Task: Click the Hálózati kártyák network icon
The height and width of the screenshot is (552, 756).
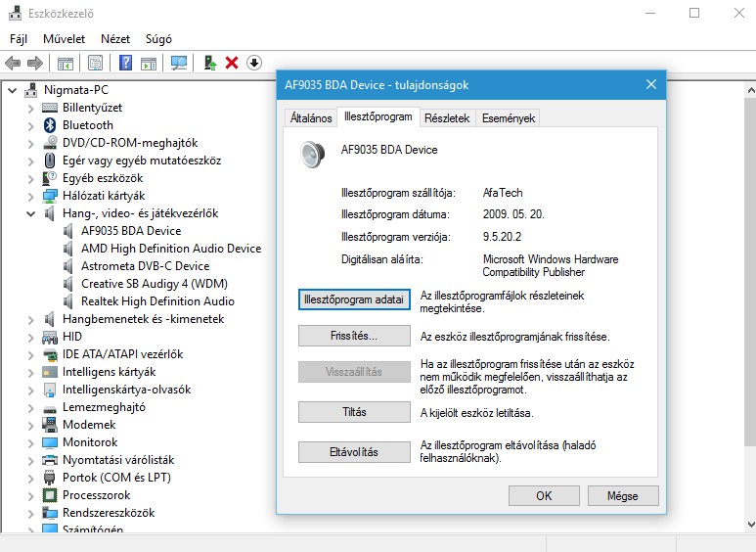Action: (x=50, y=196)
